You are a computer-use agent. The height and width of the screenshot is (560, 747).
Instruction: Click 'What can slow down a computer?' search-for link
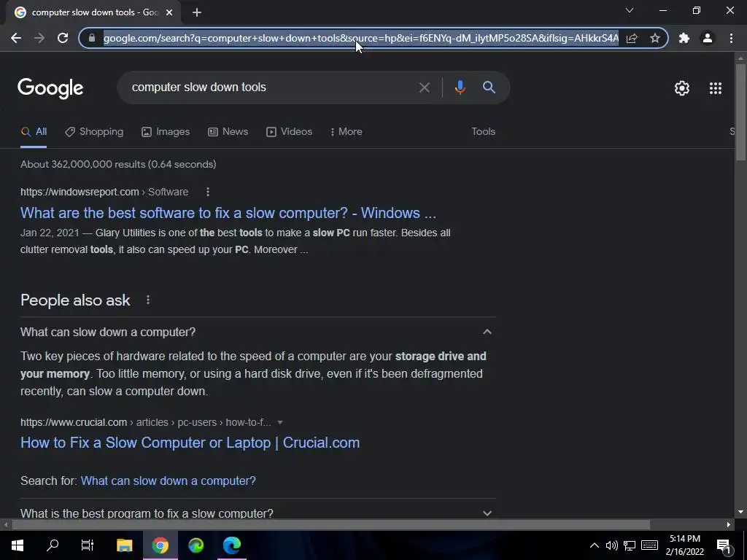tap(169, 481)
